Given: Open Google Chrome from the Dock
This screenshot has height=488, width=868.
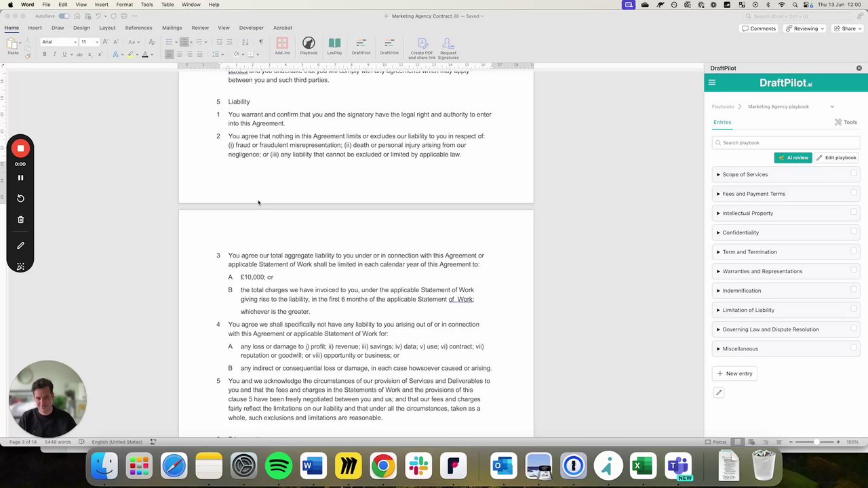Looking at the screenshot, I should pyautogui.click(x=383, y=466).
